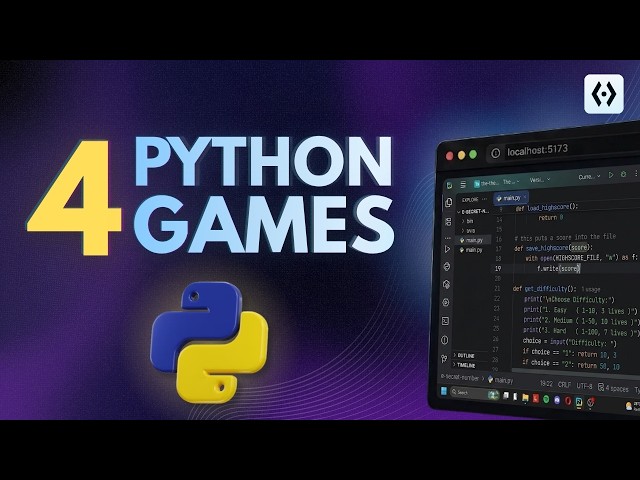The width and height of the screenshot is (640, 480).
Task: Click the circular sync icon in sidebar
Action: [447, 267]
